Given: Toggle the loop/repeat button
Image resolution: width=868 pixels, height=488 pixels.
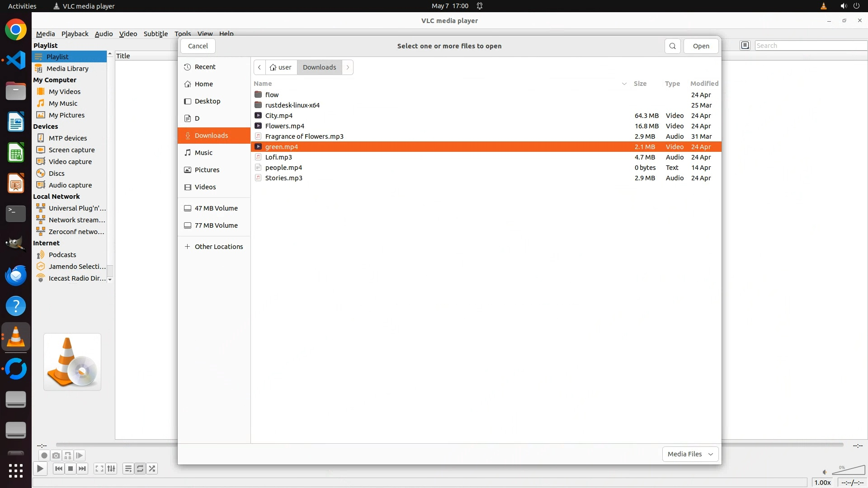Looking at the screenshot, I should point(140,469).
